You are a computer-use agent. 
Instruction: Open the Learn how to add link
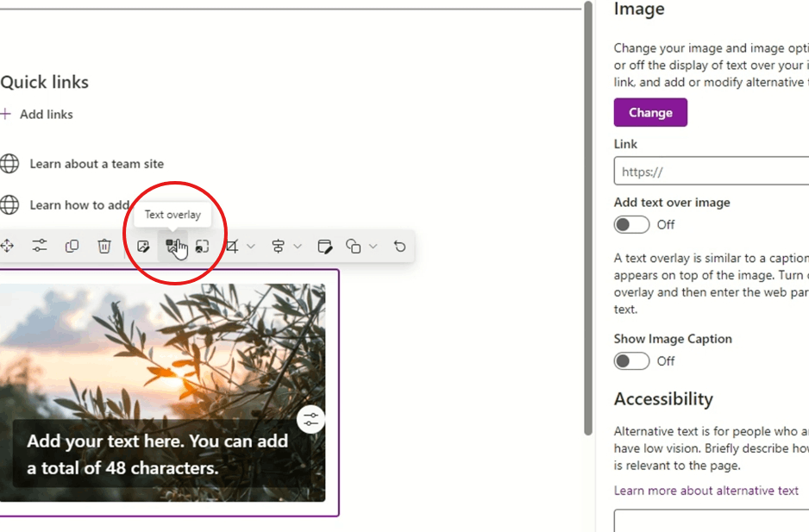coord(79,205)
